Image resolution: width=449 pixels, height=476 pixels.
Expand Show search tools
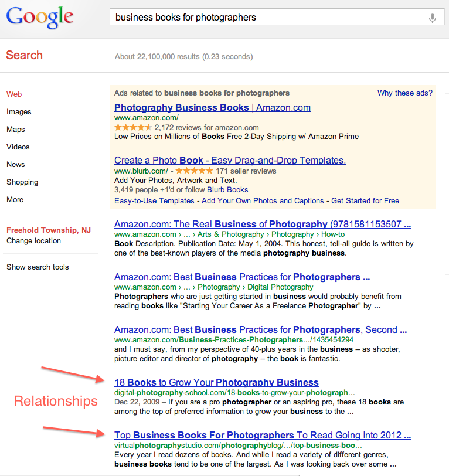[x=38, y=267]
